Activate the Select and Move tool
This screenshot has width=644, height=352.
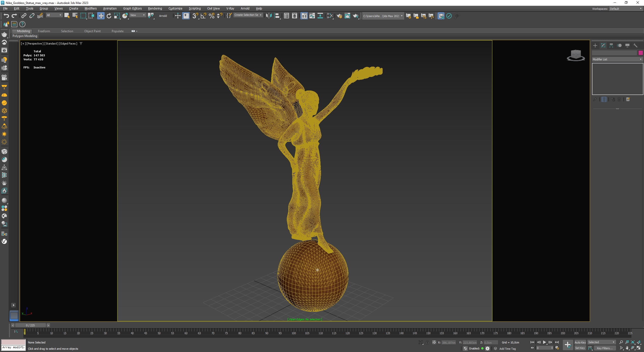click(x=101, y=16)
